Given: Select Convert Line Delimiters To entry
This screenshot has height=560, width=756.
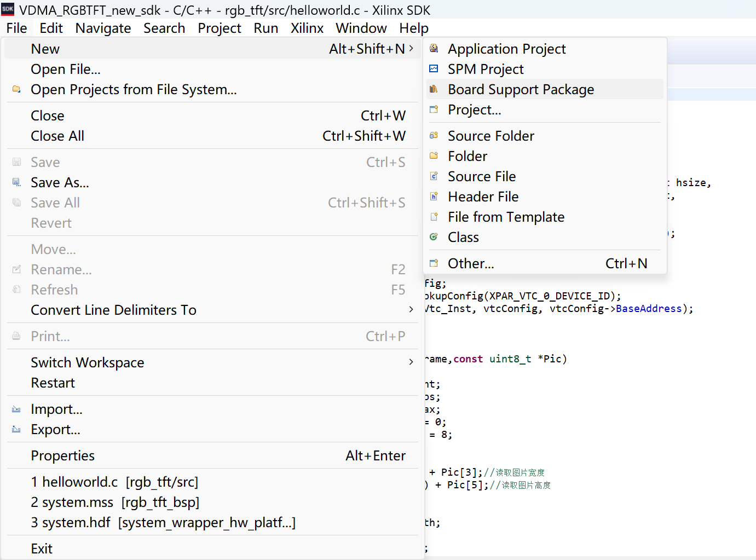Looking at the screenshot, I should coord(212,310).
